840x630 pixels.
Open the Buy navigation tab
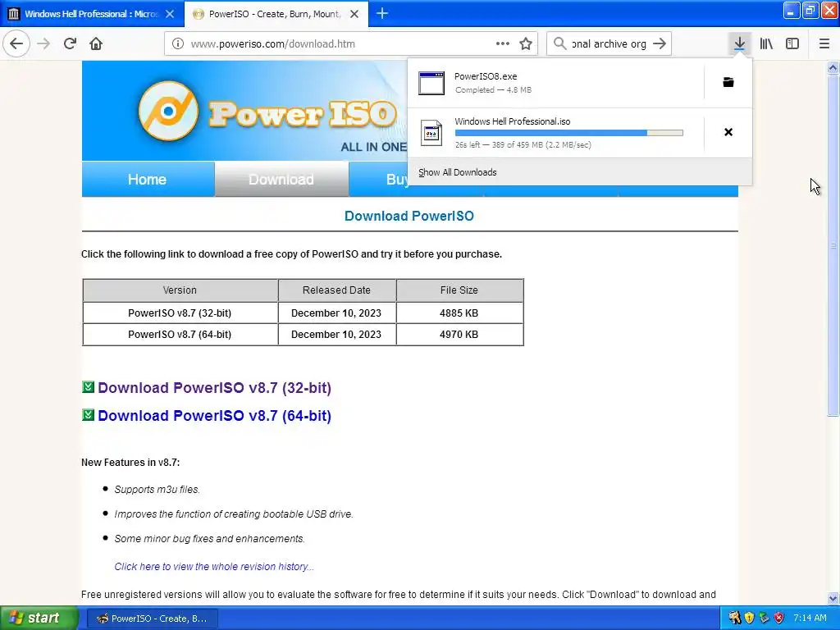[x=397, y=180]
